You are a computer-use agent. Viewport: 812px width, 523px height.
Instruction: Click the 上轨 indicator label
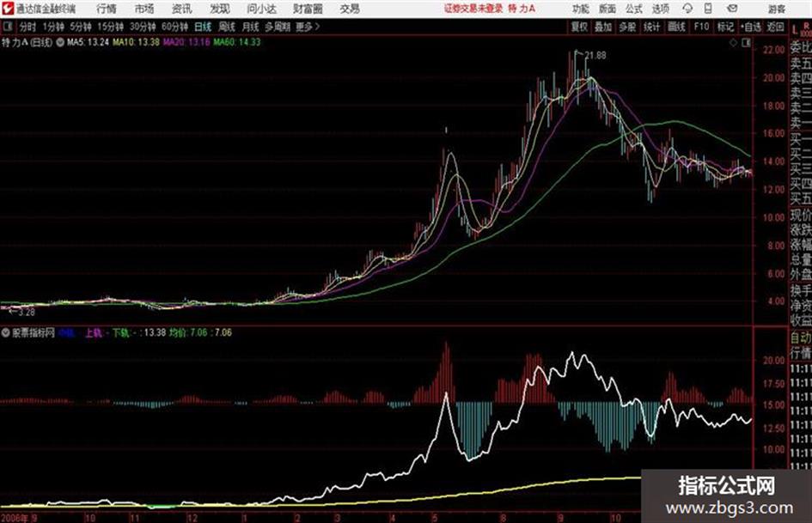[x=94, y=332]
